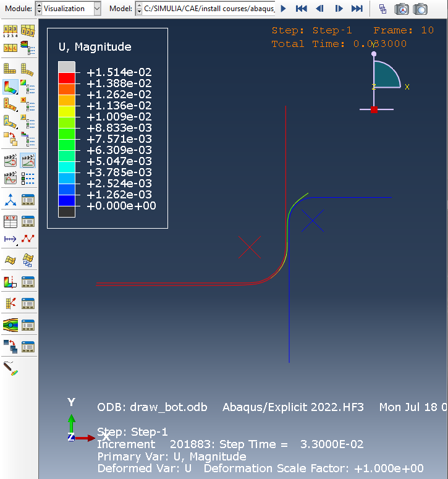Click the dark blue legend color band
The image size is (448, 479).
click(x=67, y=200)
